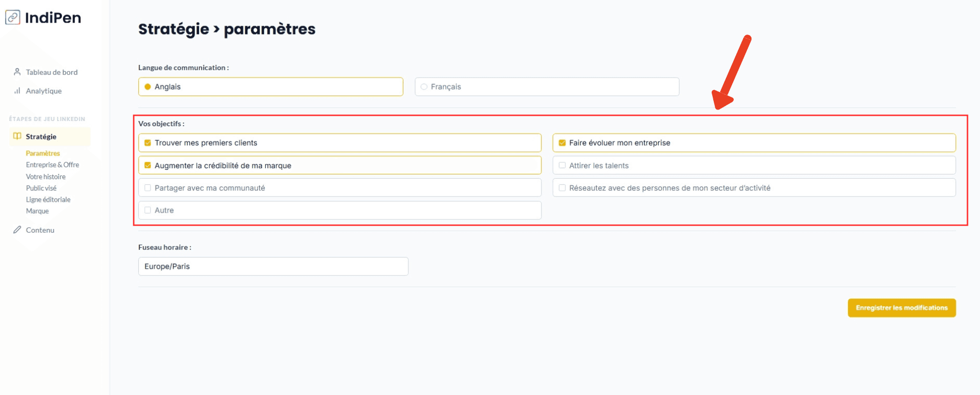The image size is (980, 395).
Task: Click the Analytique bar chart icon
Action: click(x=17, y=91)
